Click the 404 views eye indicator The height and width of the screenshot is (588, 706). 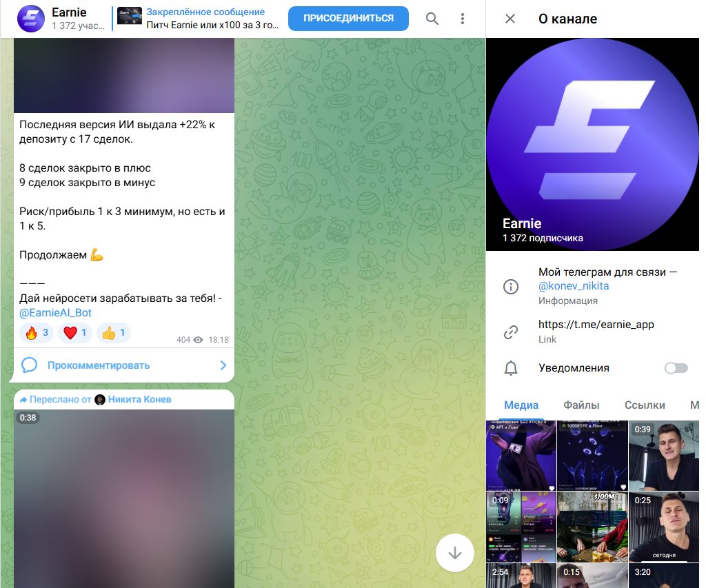(190, 340)
